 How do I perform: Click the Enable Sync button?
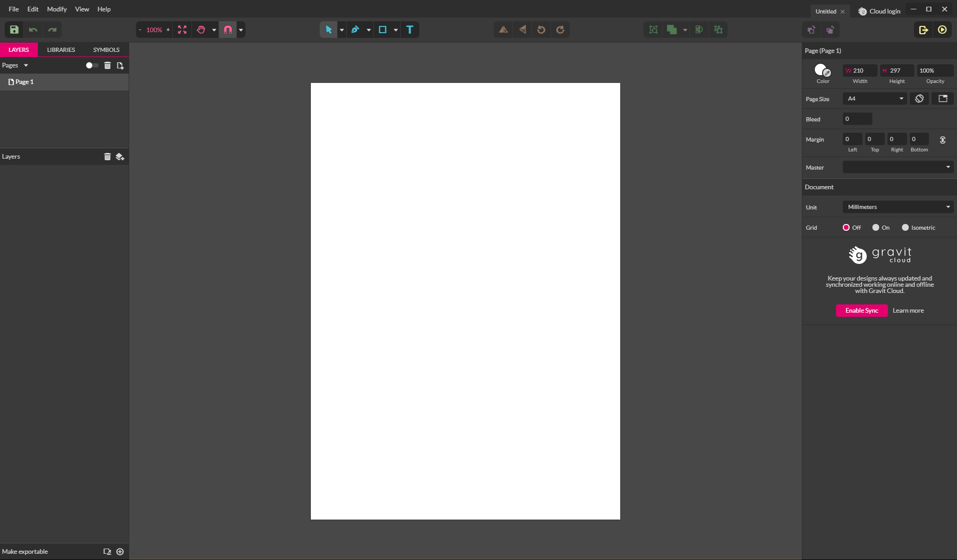862,310
